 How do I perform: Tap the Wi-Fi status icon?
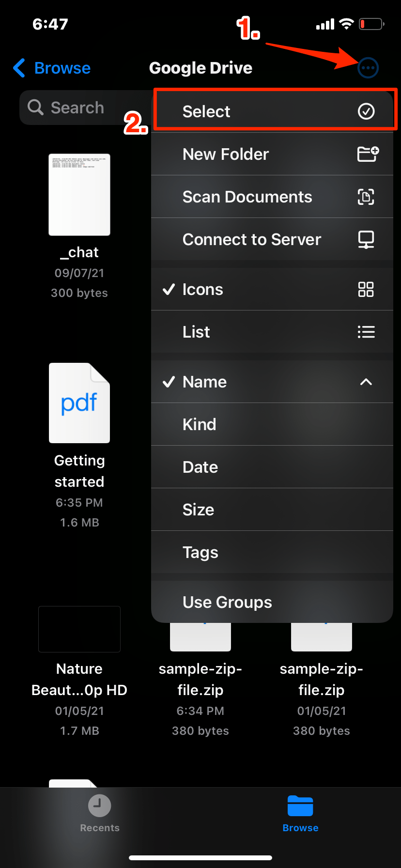pyautogui.click(x=346, y=24)
